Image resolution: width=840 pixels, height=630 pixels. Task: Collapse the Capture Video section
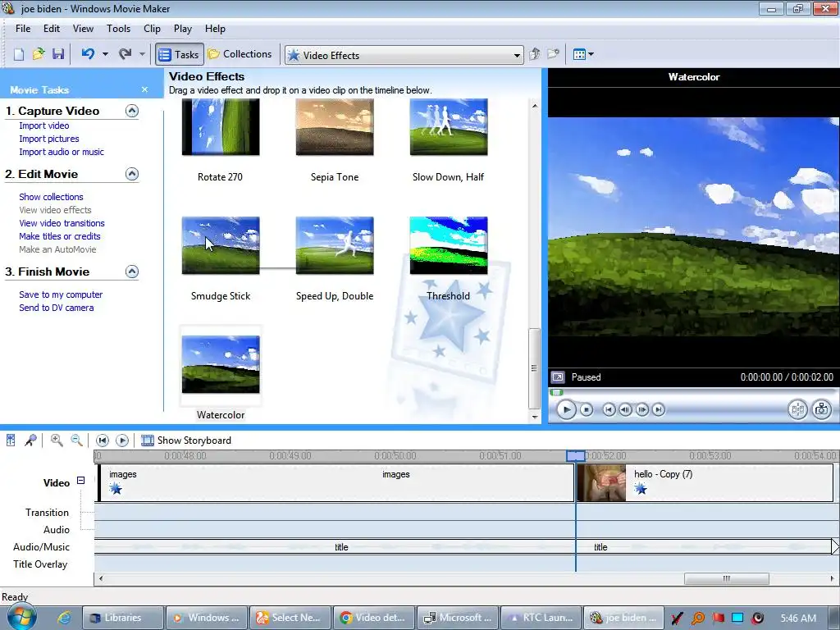coord(132,111)
